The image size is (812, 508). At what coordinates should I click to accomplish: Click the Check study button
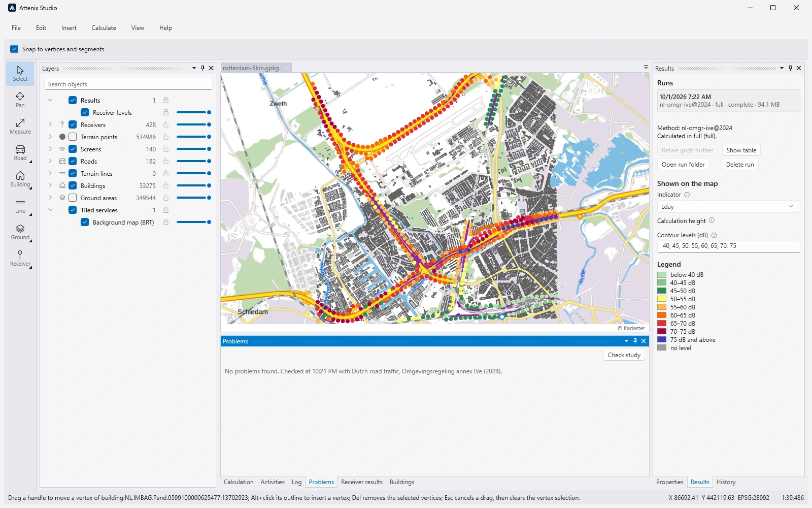tap(624, 355)
